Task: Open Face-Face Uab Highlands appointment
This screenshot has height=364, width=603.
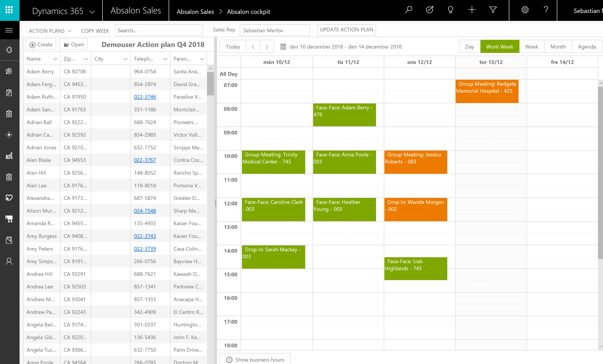Action: click(x=416, y=269)
